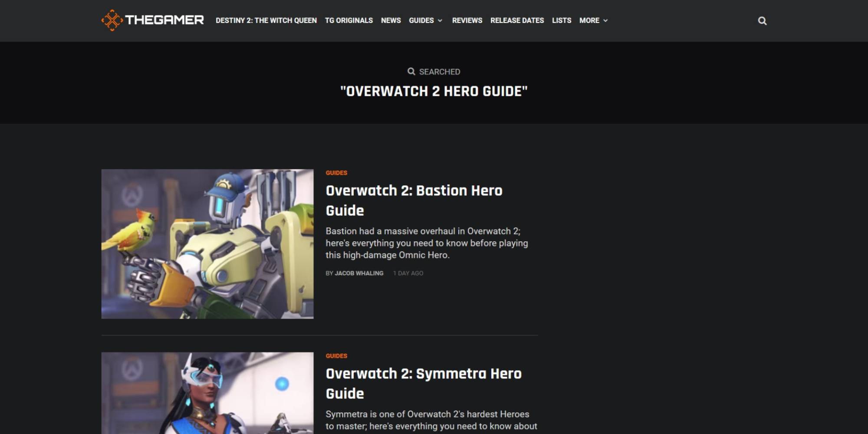The width and height of the screenshot is (868, 434).
Task: Expand the Guides menu chevron
Action: point(440,21)
